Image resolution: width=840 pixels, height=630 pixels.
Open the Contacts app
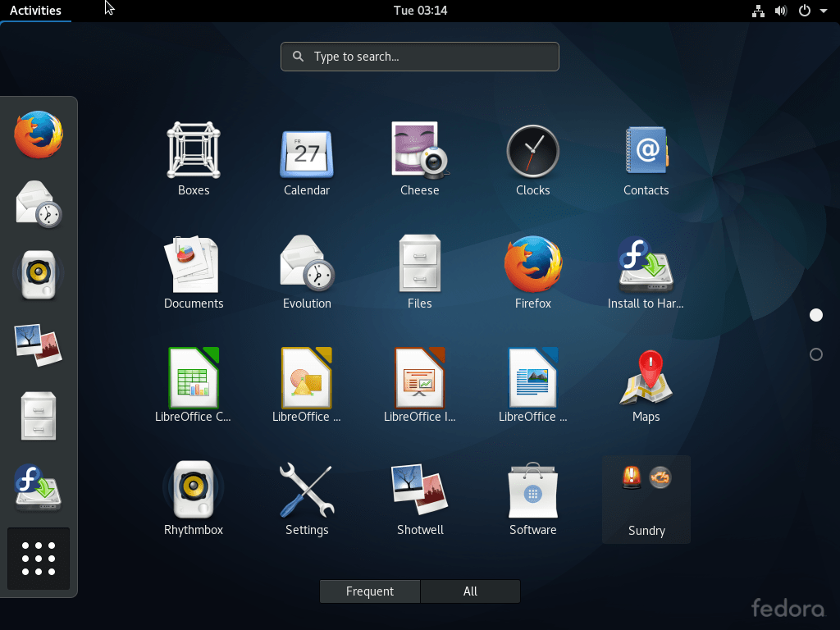646,159
